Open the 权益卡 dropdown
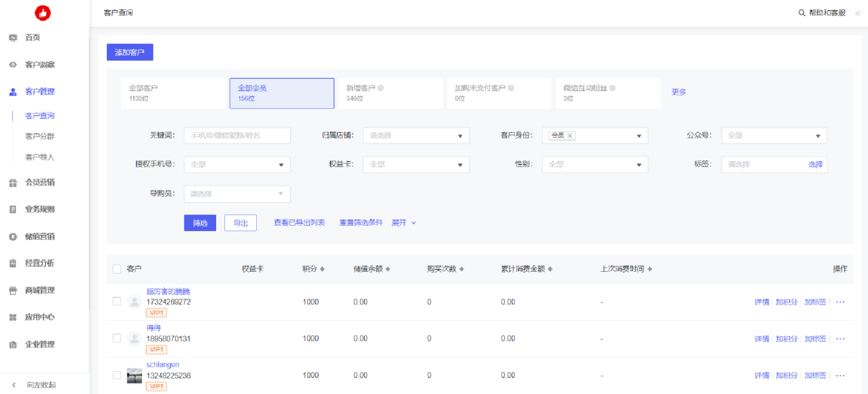 click(416, 164)
